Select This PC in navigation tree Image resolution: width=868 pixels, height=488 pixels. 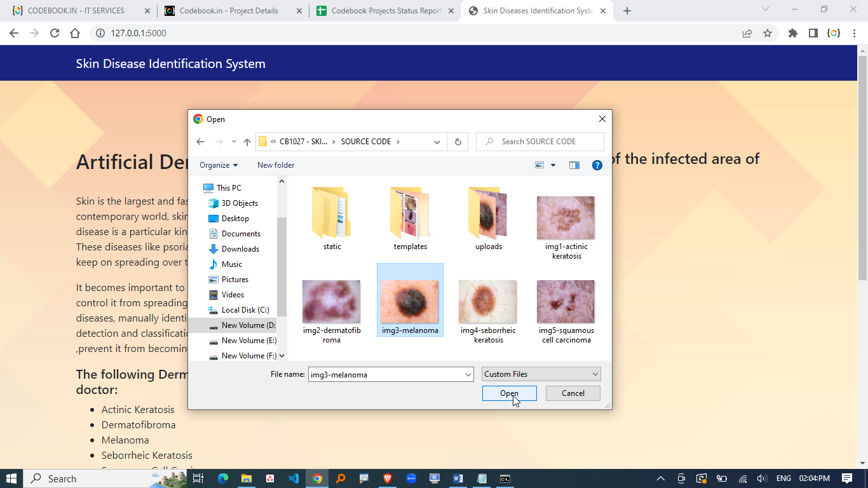pos(222,188)
